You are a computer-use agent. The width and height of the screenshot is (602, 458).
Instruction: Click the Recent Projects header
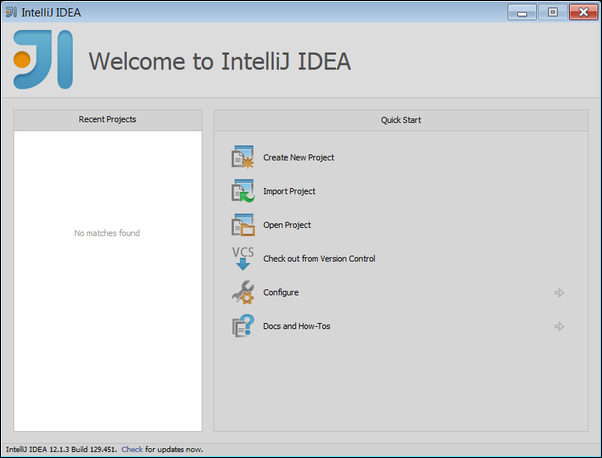click(x=108, y=119)
